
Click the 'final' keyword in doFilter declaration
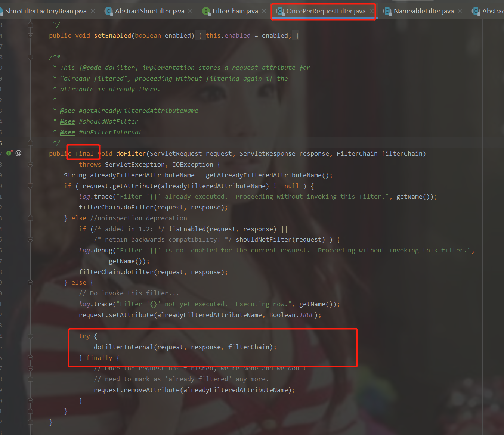(x=84, y=153)
